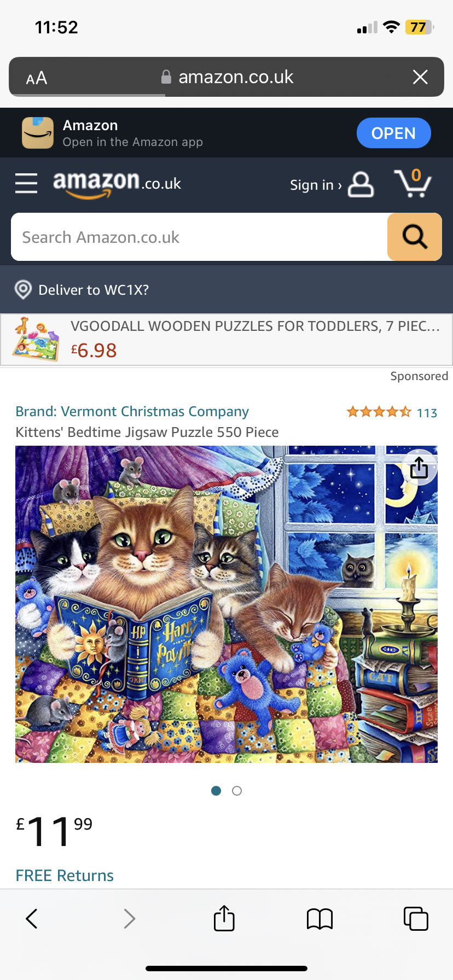Open Brand: Vermont Christmas Company link

[132, 411]
